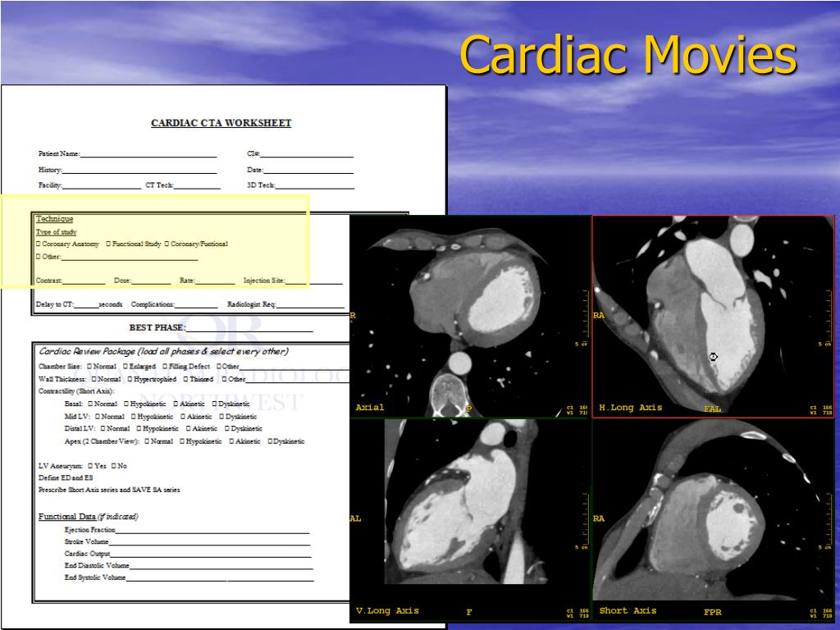This screenshot has width=840, height=630.
Task: Click the End Diastolic Volume entry line
Action: pyautogui.click(x=221, y=568)
